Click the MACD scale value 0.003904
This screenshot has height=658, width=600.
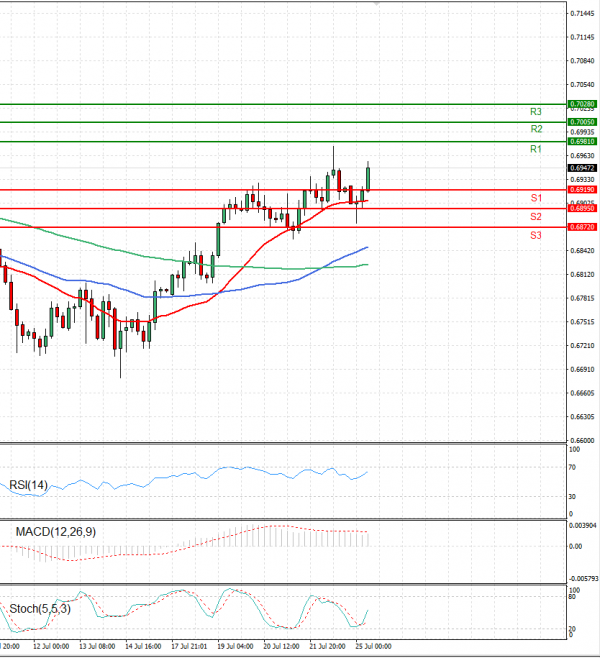(583, 525)
